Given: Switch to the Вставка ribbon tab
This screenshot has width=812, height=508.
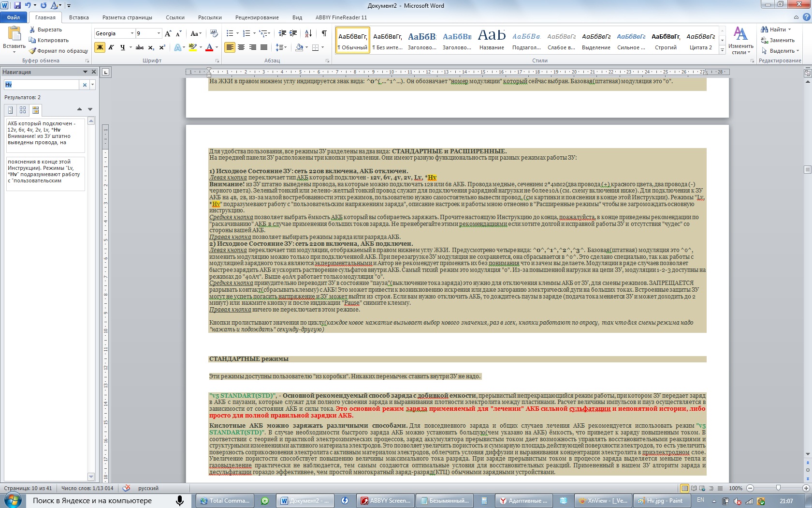Looking at the screenshot, I should click(79, 17).
